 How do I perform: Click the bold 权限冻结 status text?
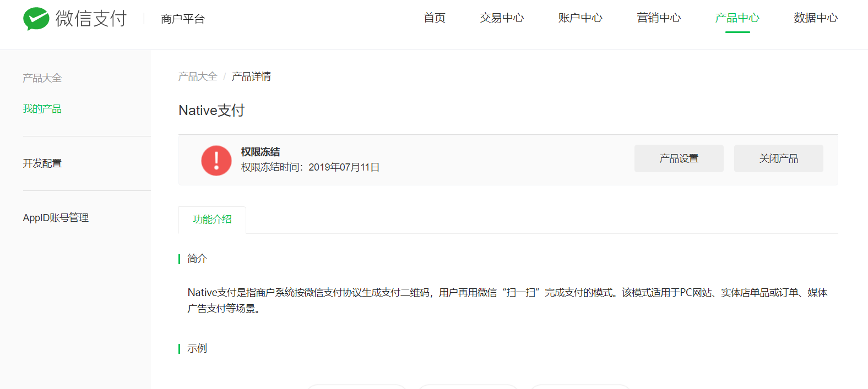[x=261, y=152]
